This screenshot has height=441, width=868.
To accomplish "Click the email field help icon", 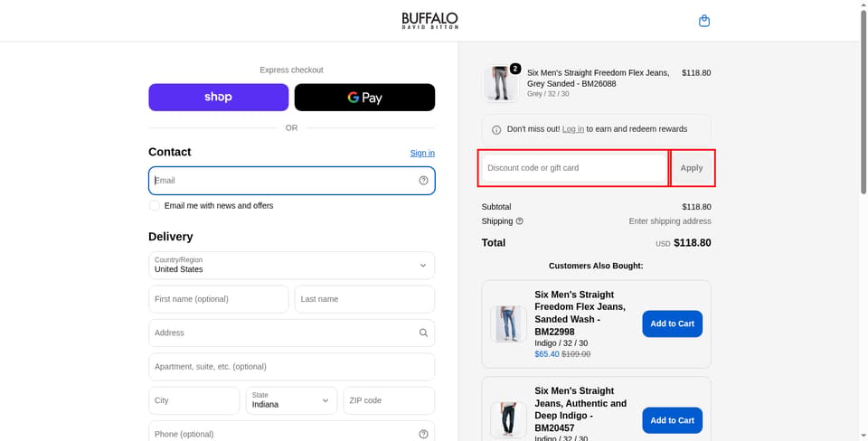I will coord(423,181).
